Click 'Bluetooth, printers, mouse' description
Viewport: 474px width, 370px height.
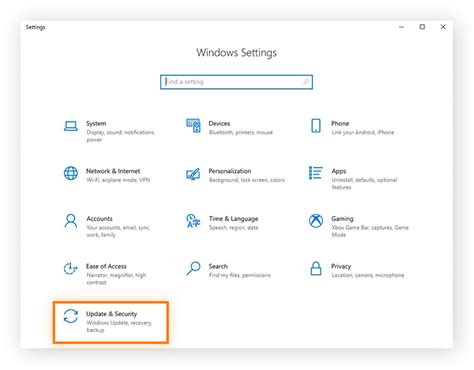(x=241, y=133)
